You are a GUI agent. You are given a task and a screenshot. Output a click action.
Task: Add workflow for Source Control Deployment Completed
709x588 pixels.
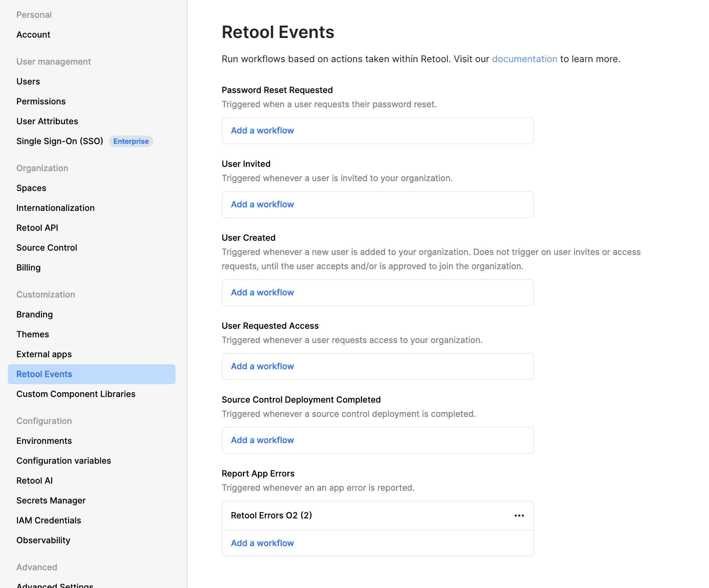click(262, 440)
